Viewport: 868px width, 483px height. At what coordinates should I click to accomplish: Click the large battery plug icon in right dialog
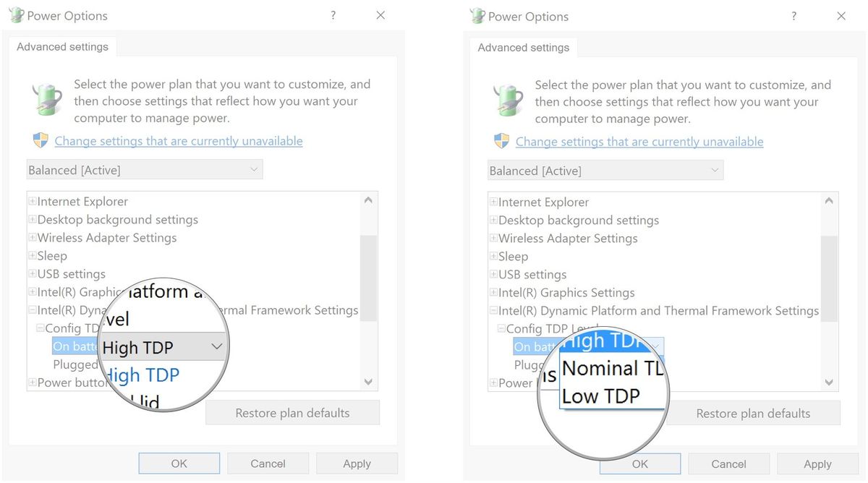pyautogui.click(x=510, y=100)
